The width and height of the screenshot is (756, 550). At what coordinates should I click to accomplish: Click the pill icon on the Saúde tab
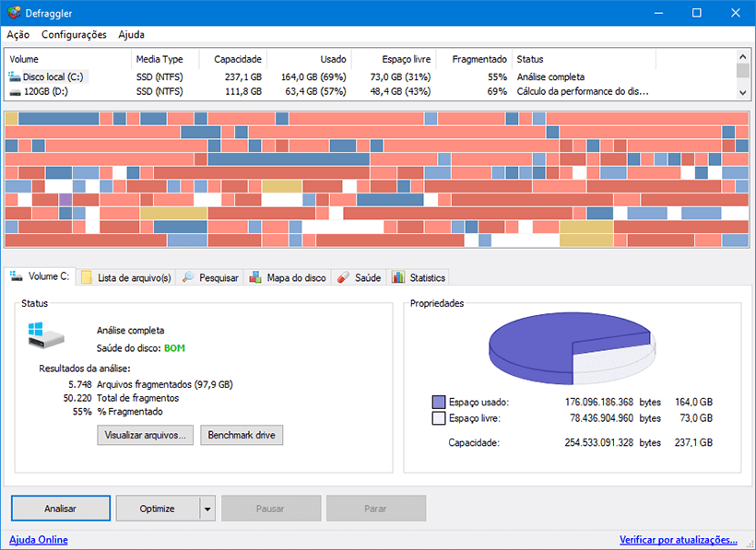coord(342,276)
